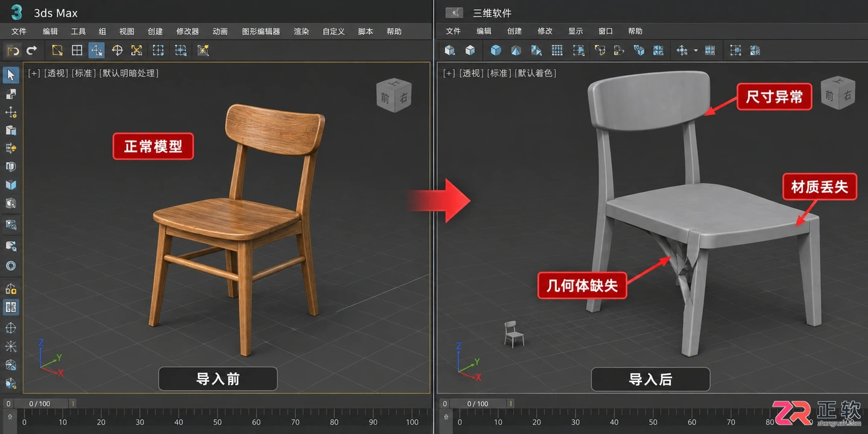
Task: Click the app logo of the 三维软件 window
Action: [454, 12]
